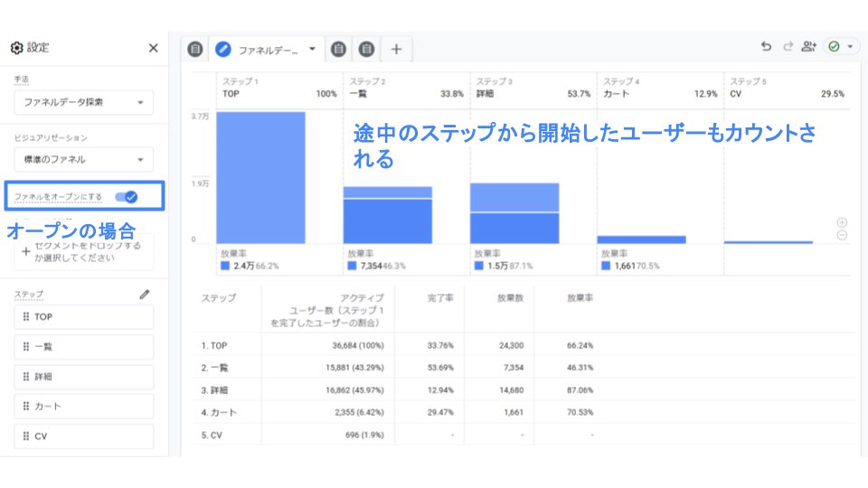Click the 696 (1.9%) cell
The width and height of the screenshot is (868, 488).
pyautogui.click(x=364, y=436)
